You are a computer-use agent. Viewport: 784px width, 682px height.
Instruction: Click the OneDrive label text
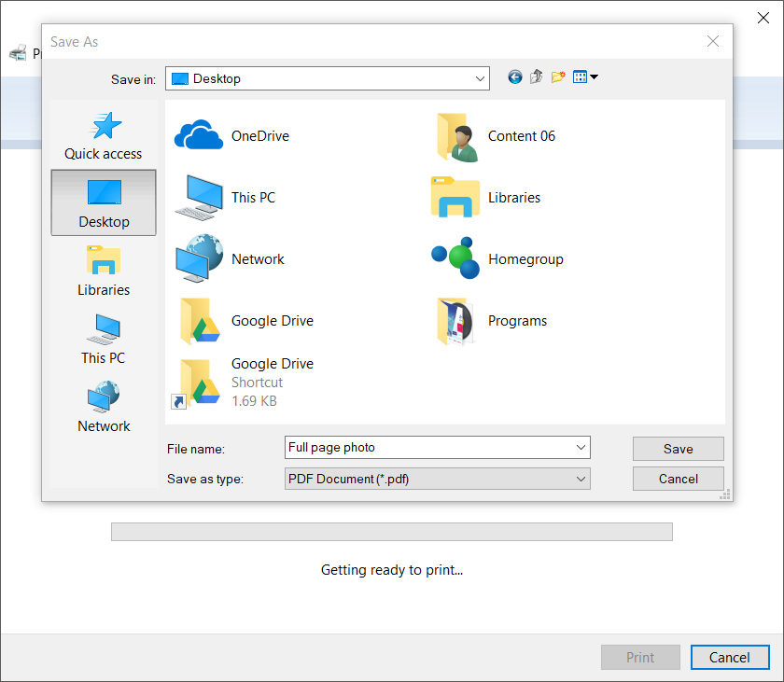(260, 136)
